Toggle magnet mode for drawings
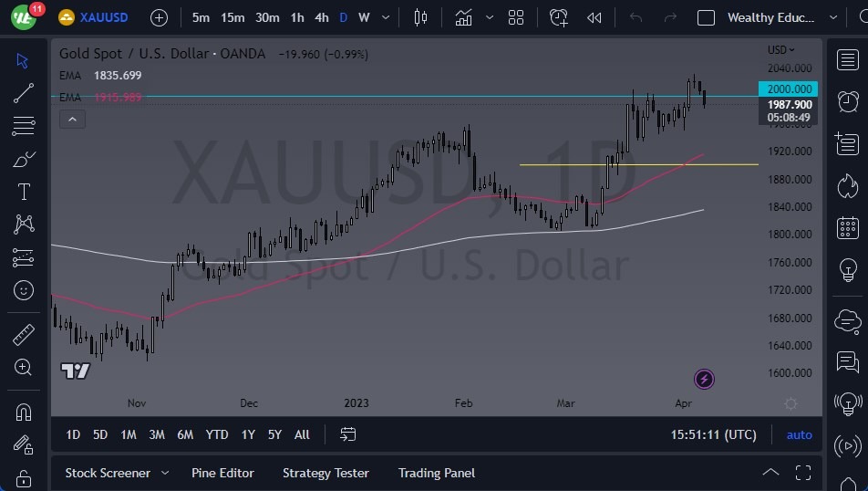This screenshot has height=491, width=868. (x=24, y=413)
